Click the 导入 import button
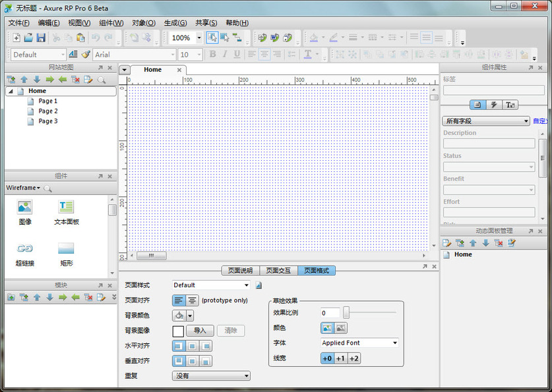 point(200,331)
